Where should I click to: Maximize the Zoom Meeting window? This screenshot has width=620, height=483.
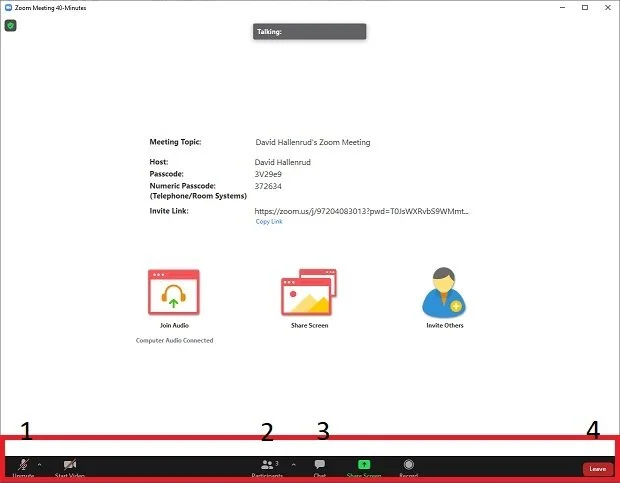click(x=585, y=7)
